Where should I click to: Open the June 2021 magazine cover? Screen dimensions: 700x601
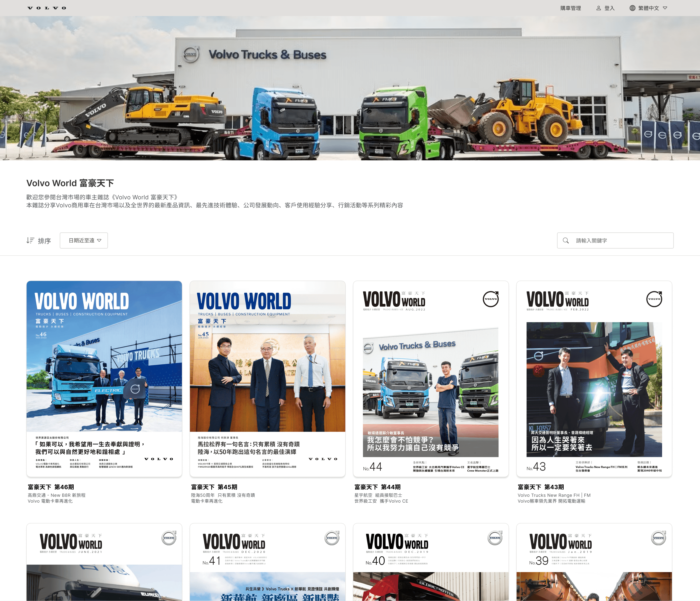point(104,562)
